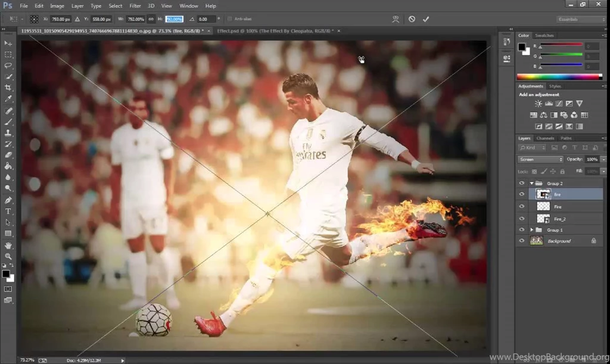The height and width of the screenshot is (364, 610).
Task: Hide the Background layer
Action: [x=522, y=240]
